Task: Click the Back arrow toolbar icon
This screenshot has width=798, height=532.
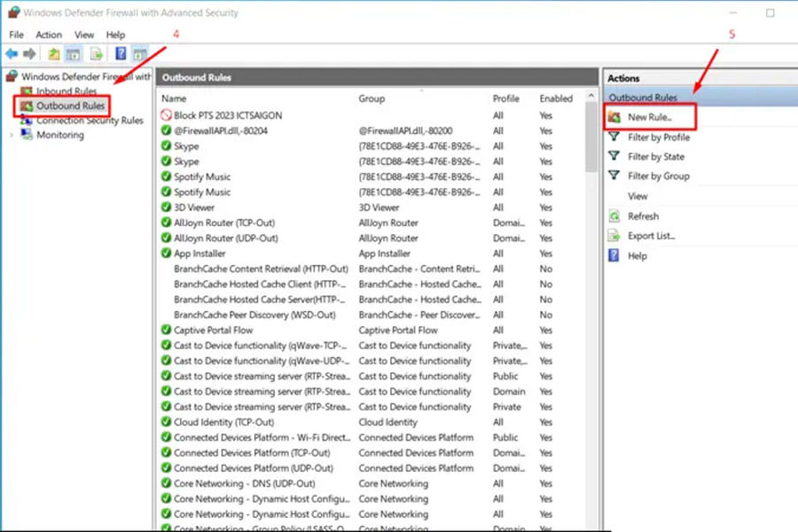Action: 12,53
